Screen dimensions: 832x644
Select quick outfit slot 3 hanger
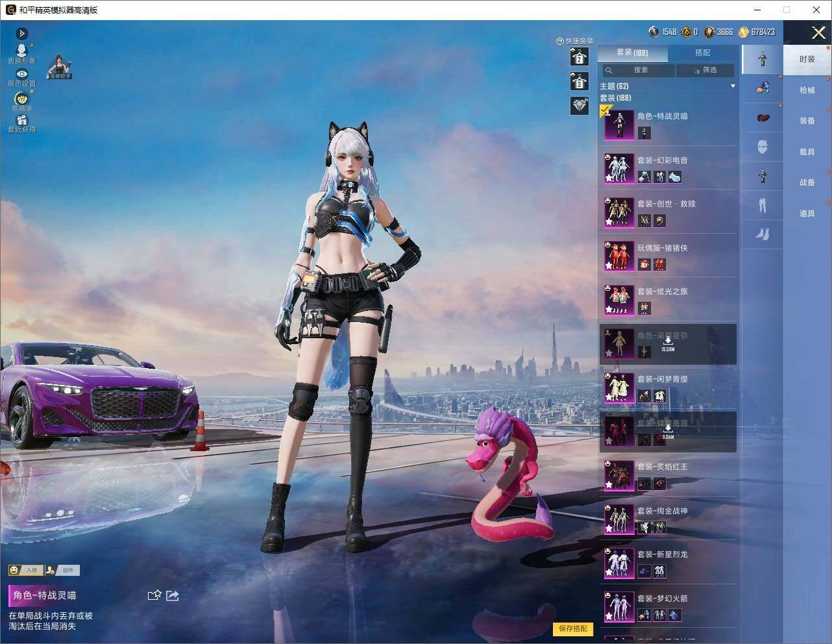[579, 81]
